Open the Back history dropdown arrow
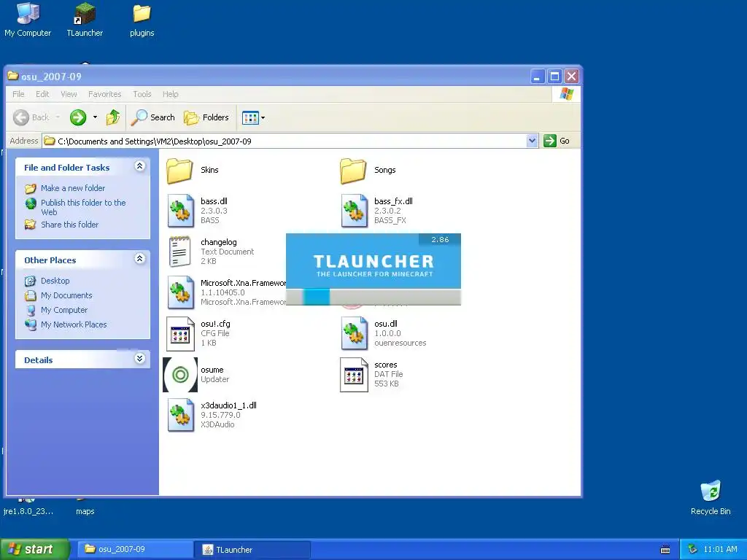Image resolution: width=747 pixels, height=560 pixels. [x=58, y=117]
